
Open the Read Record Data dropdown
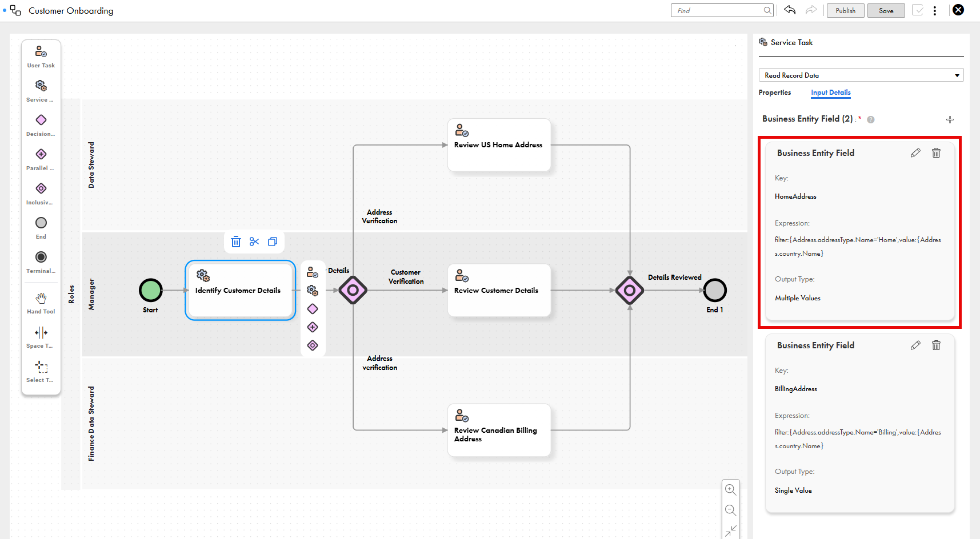pos(861,75)
